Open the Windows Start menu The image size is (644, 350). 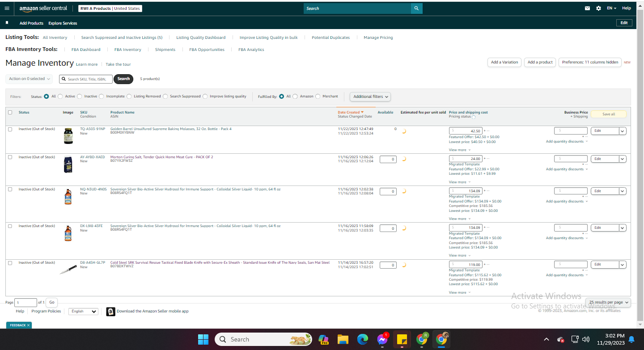pyautogui.click(x=203, y=339)
